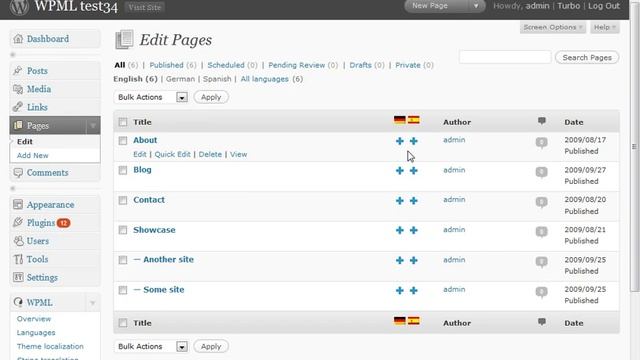Tick the checkbox for About page

tap(123, 141)
